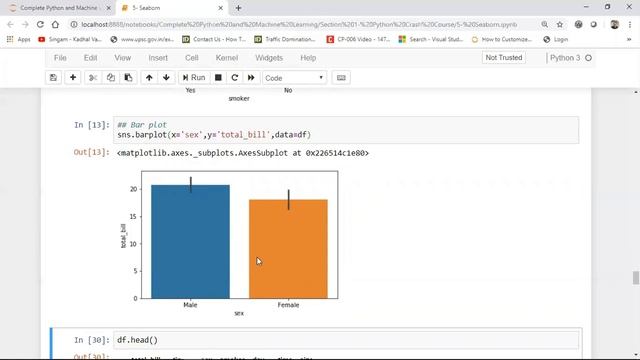Go forward in browser history
Screen dimensions: 640x360
(25, 24)
